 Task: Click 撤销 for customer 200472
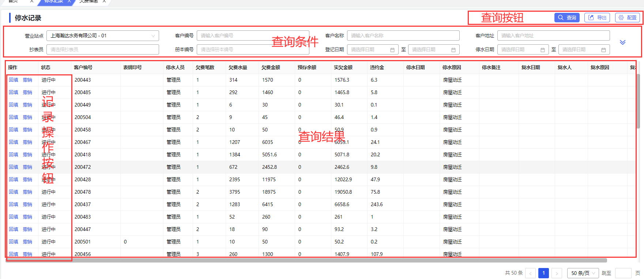(x=27, y=167)
